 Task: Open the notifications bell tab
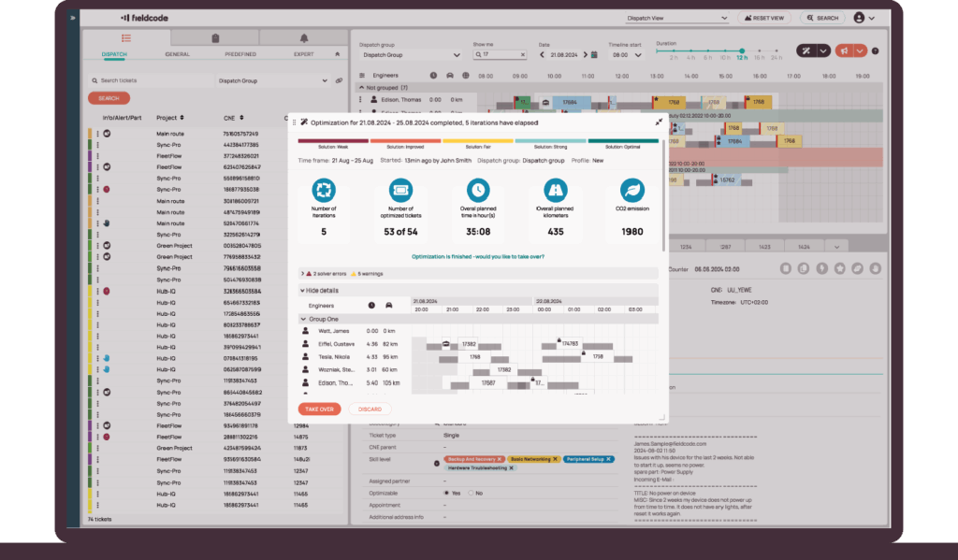click(x=303, y=38)
